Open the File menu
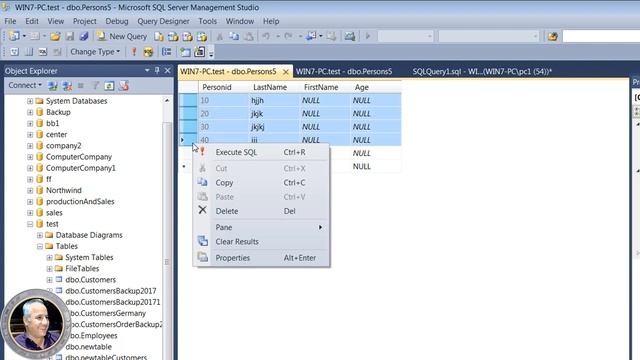 tap(10, 21)
